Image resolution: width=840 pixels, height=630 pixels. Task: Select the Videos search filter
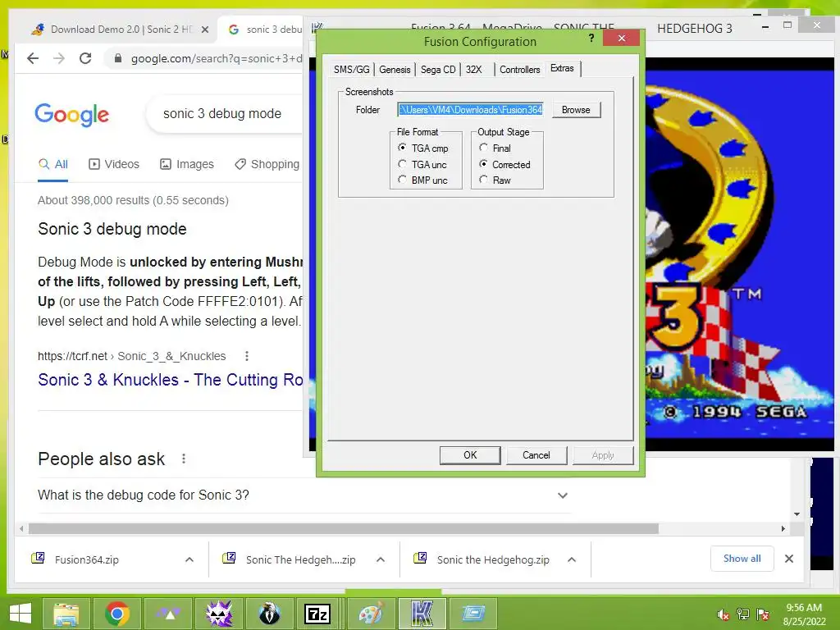(x=114, y=164)
